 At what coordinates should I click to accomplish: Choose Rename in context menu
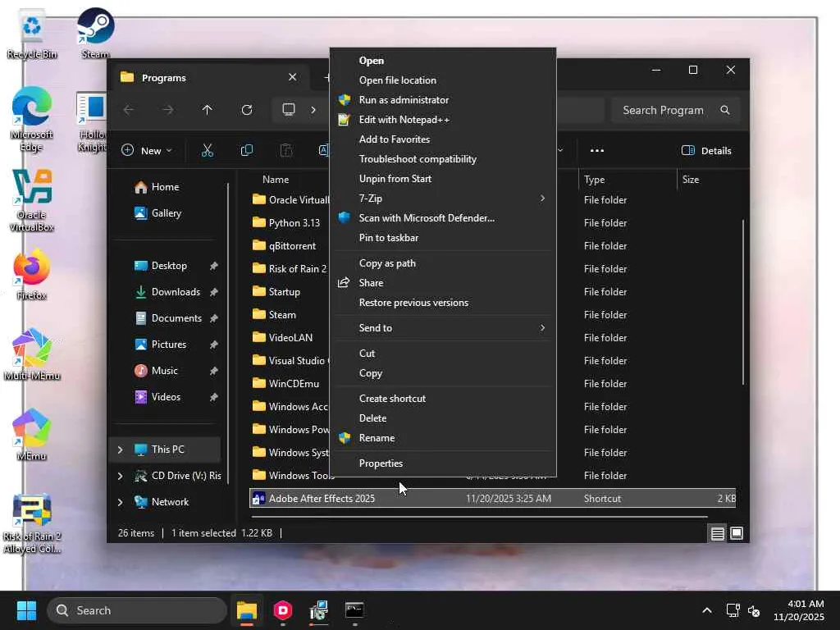(444, 438)
